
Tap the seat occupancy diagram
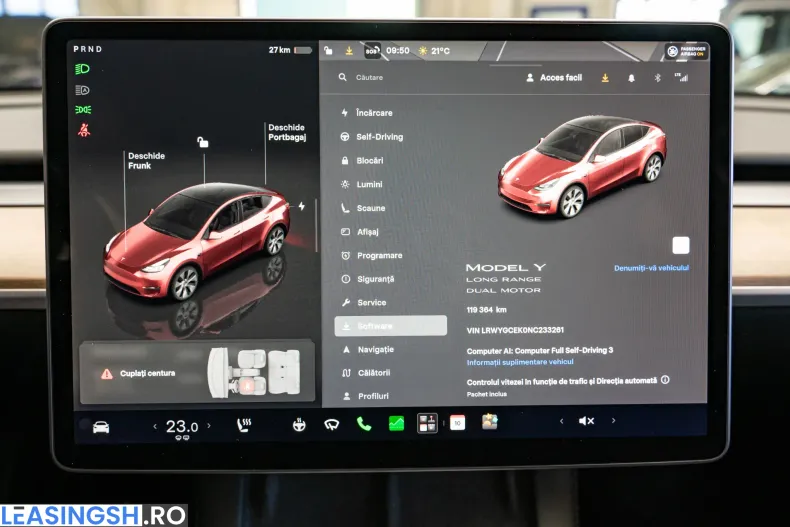point(254,372)
